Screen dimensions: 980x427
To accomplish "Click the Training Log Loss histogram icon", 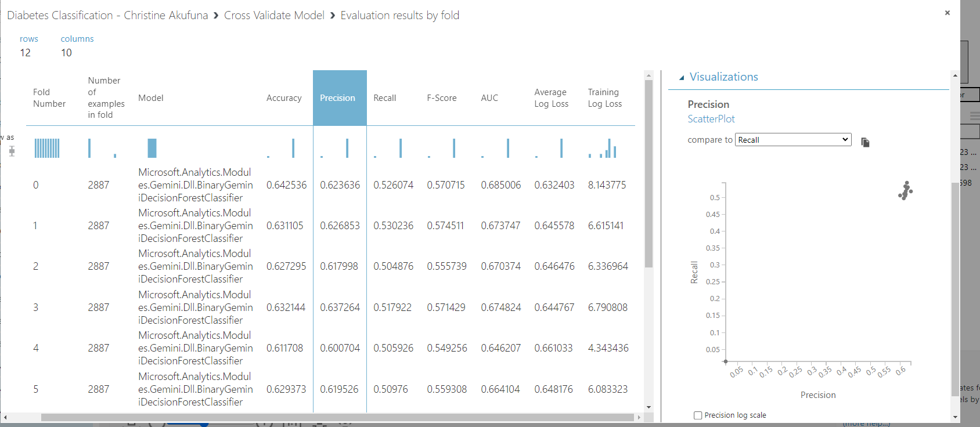I will (603, 148).
